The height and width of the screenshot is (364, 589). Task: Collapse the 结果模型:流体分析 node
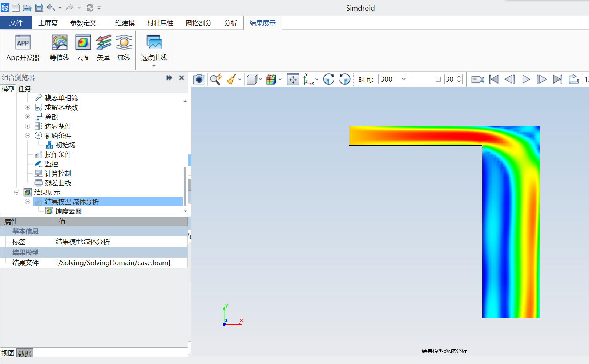tap(28, 202)
